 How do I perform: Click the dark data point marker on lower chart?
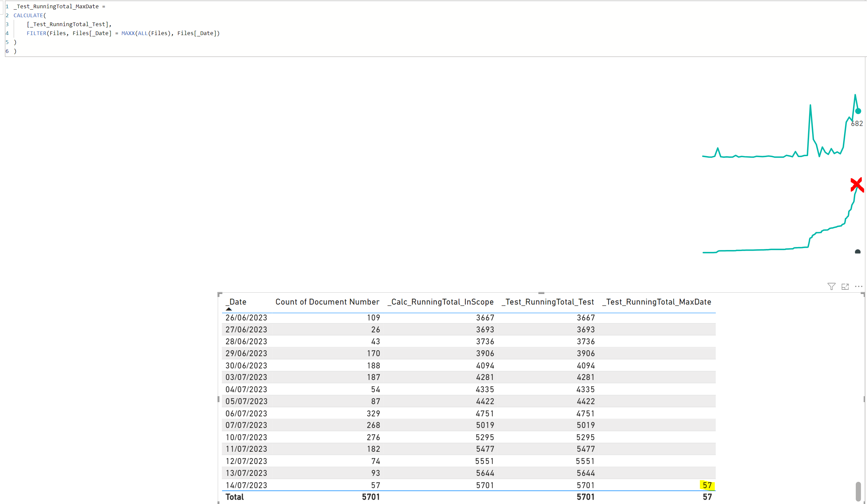[858, 252]
